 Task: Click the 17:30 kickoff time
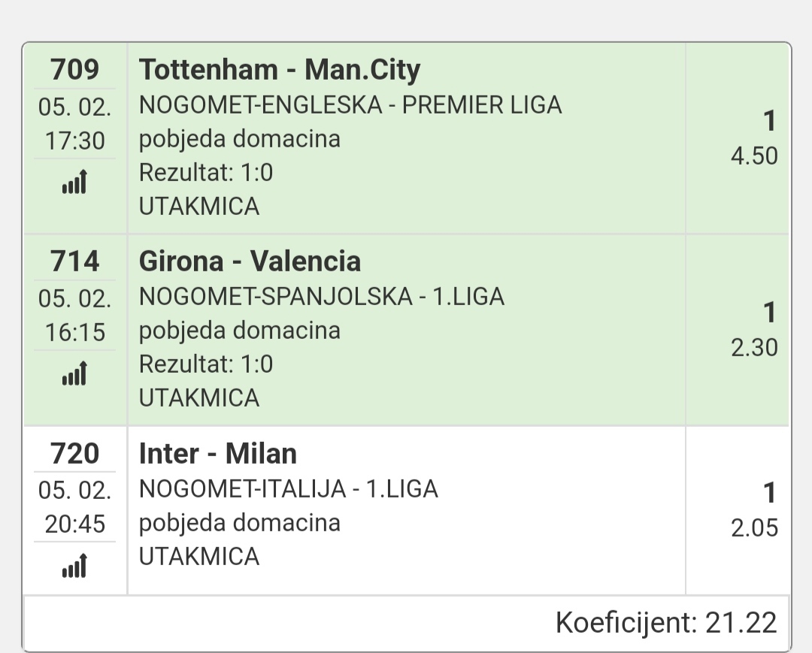[x=74, y=141]
